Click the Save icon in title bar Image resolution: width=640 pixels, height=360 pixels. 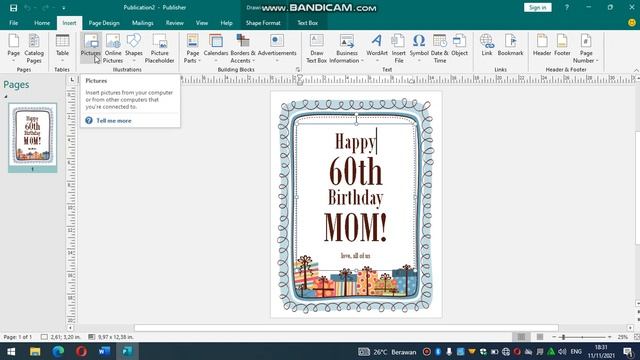(x=13, y=8)
